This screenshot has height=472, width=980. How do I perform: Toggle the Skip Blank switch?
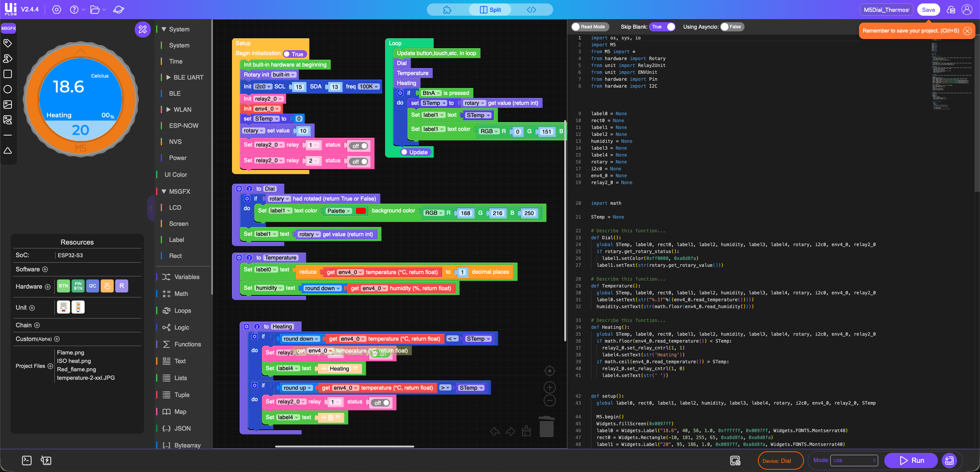coord(663,27)
